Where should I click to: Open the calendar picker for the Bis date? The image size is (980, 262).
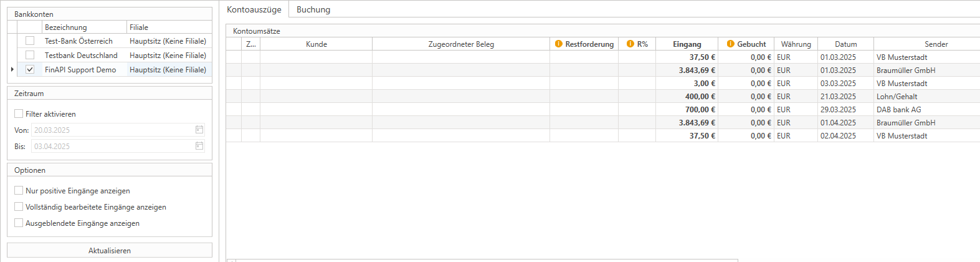tap(199, 146)
